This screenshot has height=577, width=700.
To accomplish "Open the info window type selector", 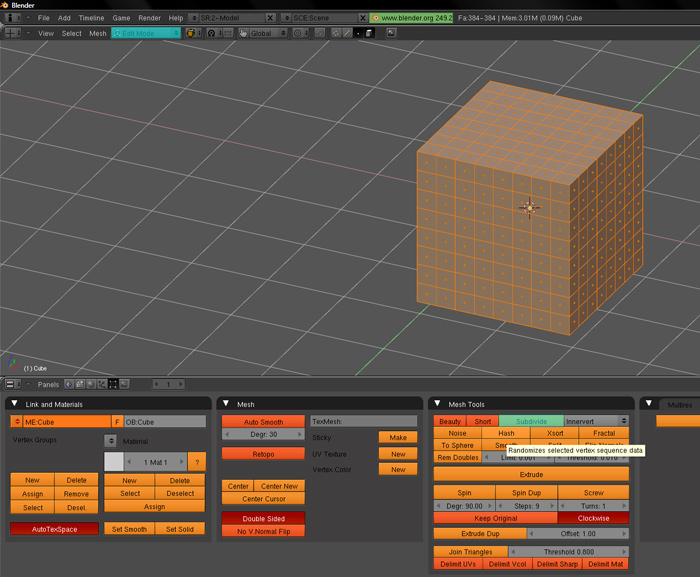I will click(13, 18).
